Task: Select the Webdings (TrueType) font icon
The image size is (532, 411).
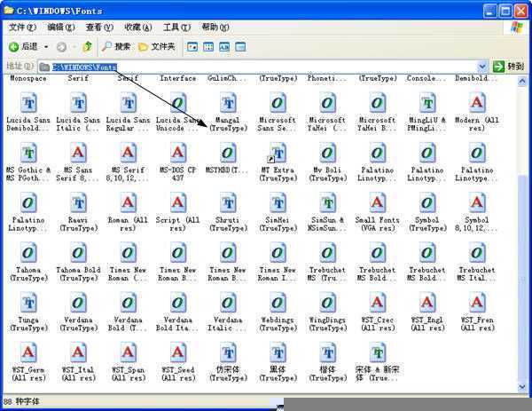Action: click(x=278, y=303)
